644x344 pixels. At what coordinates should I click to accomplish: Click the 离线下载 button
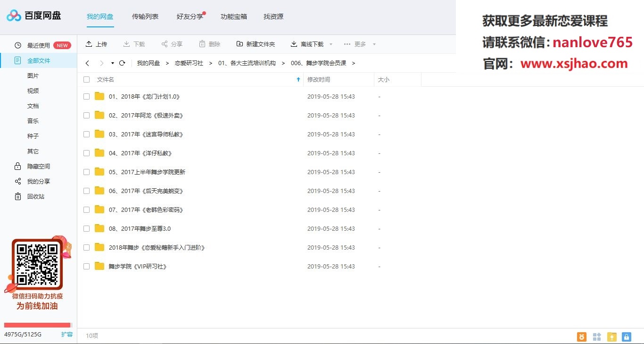307,44
